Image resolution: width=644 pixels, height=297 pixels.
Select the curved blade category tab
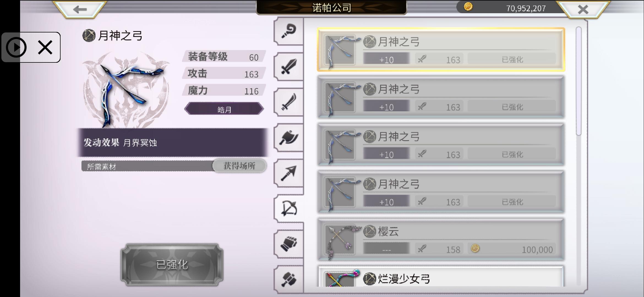click(289, 102)
